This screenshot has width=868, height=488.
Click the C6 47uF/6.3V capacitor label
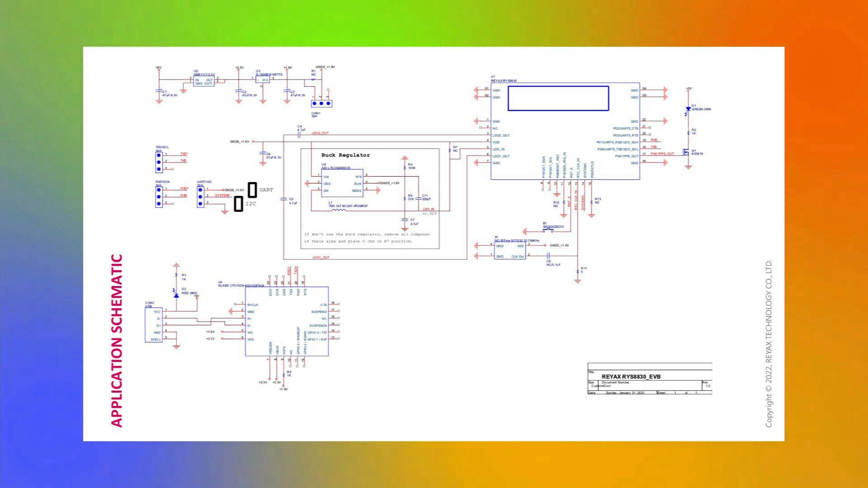pos(274,156)
